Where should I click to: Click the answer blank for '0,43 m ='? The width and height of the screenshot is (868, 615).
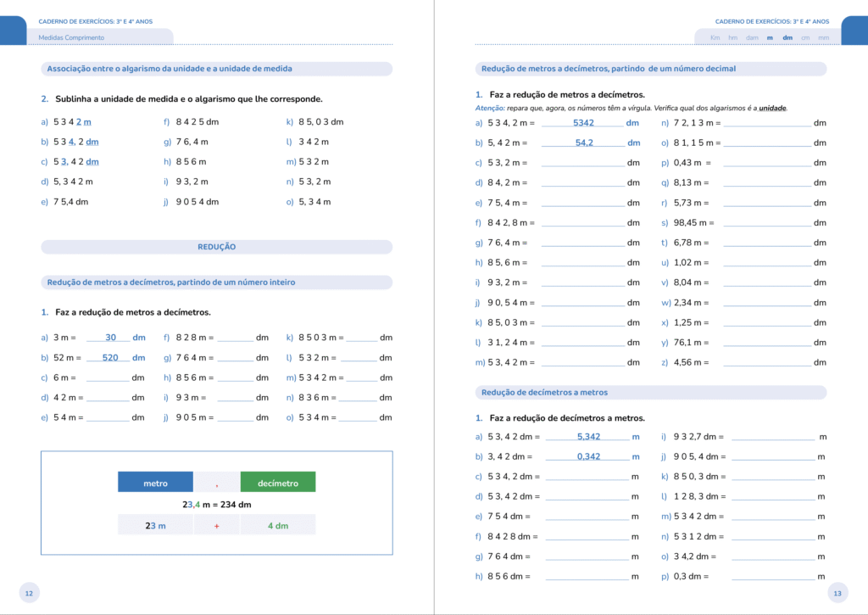pyautogui.click(x=767, y=163)
